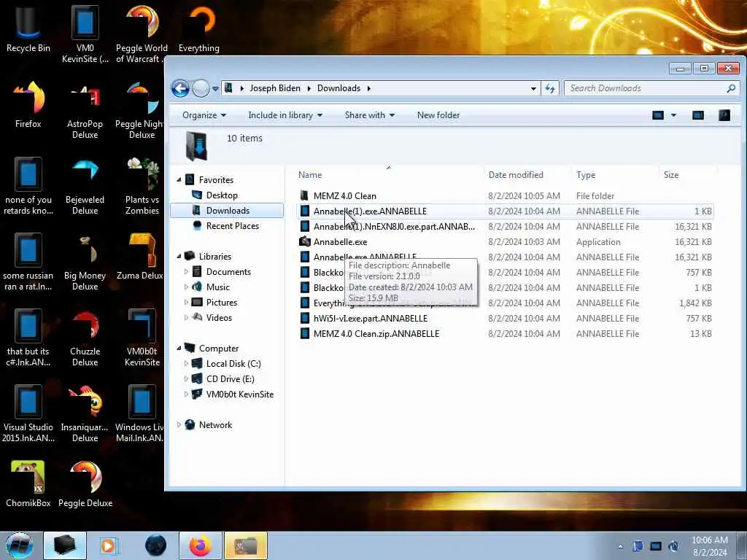Expand the Local Disk (C:) node
This screenshot has width=747, height=560.
click(186, 364)
